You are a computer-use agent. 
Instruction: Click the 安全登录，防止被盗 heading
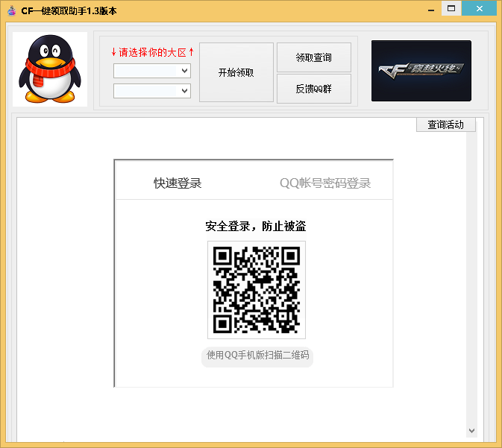click(x=256, y=227)
